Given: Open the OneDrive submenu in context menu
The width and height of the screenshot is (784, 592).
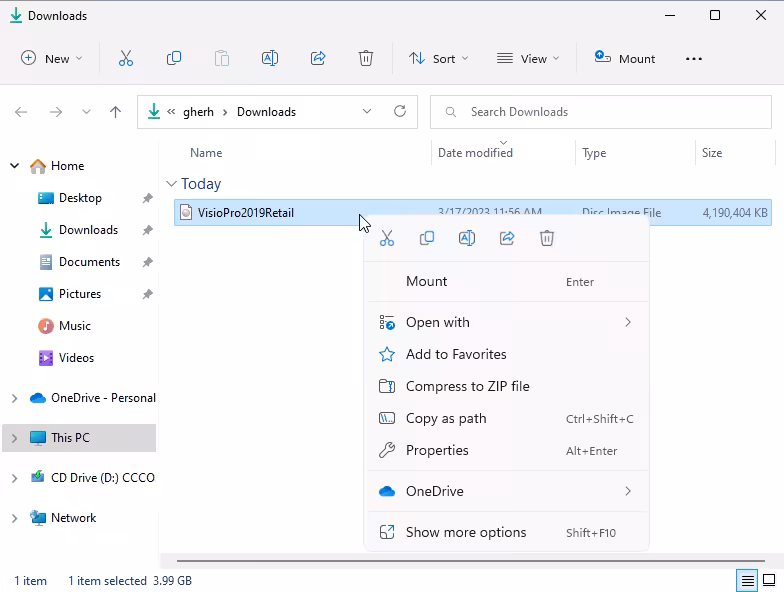Looking at the screenshot, I should tap(508, 492).
